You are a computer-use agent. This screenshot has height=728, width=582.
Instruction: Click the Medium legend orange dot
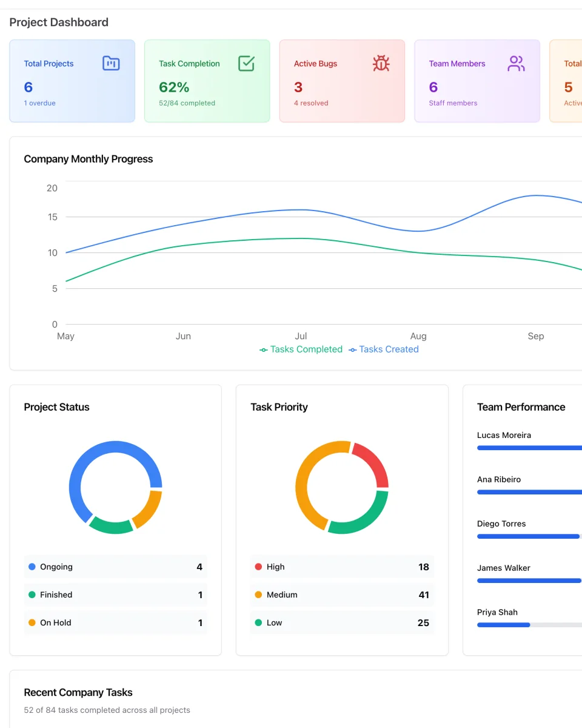[x=258, y=595]
